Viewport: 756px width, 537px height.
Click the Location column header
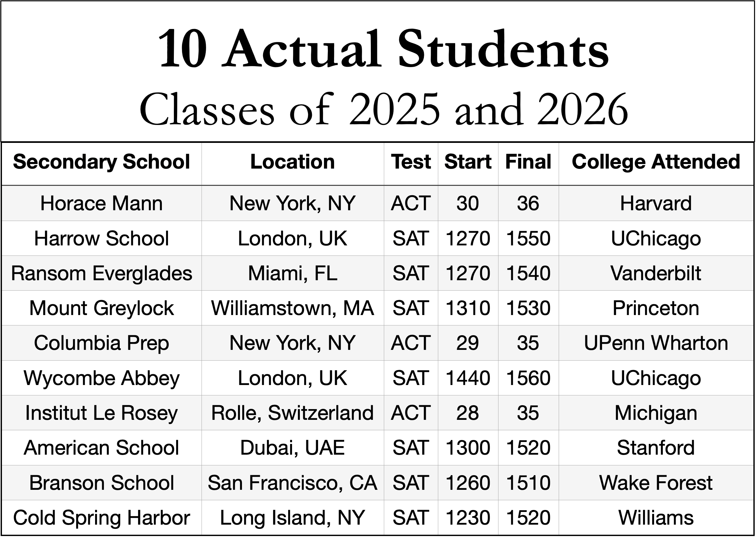pyautogui.click(x=293, y=162)
